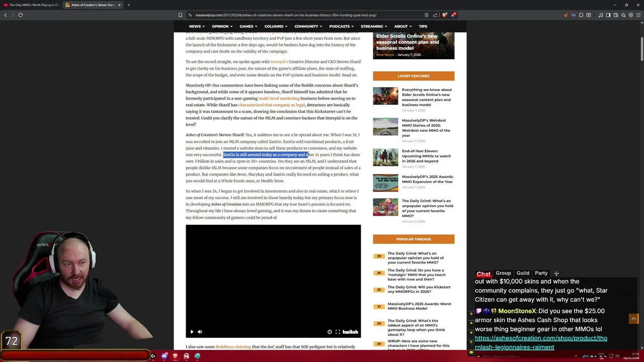Click the Bree Royce author link
Image resolution: width=644 pixels, height=362 pixels.
(x=385, y=55)
